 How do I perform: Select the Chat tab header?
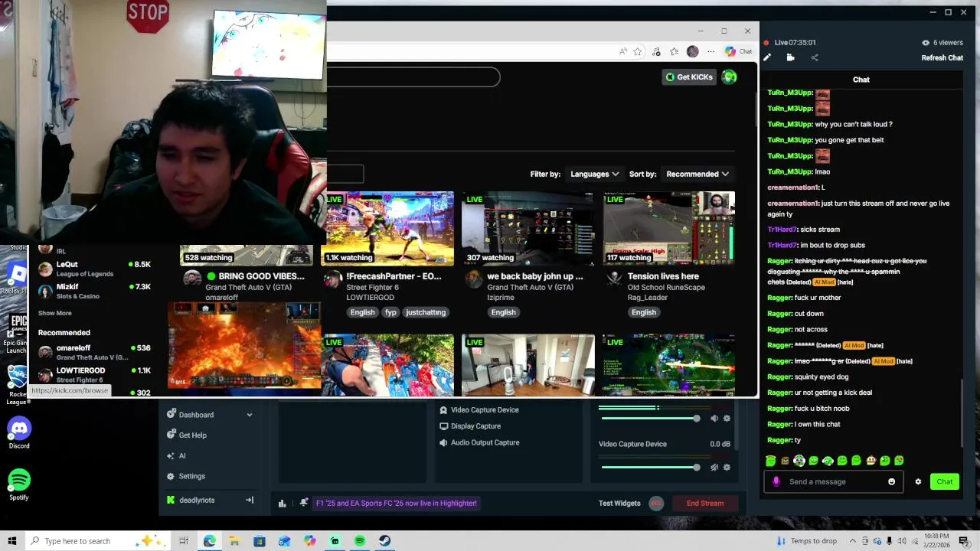861,80
